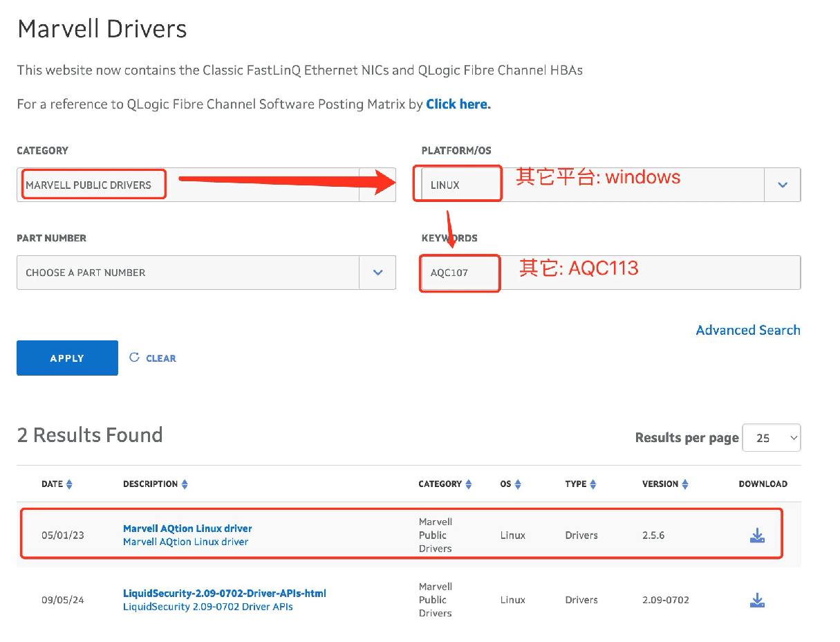Click the Marvell Drivers page heading
Image resolution: width=840 pixels, height=642 pixels.
pyautogui.click(x=102, y=29)
